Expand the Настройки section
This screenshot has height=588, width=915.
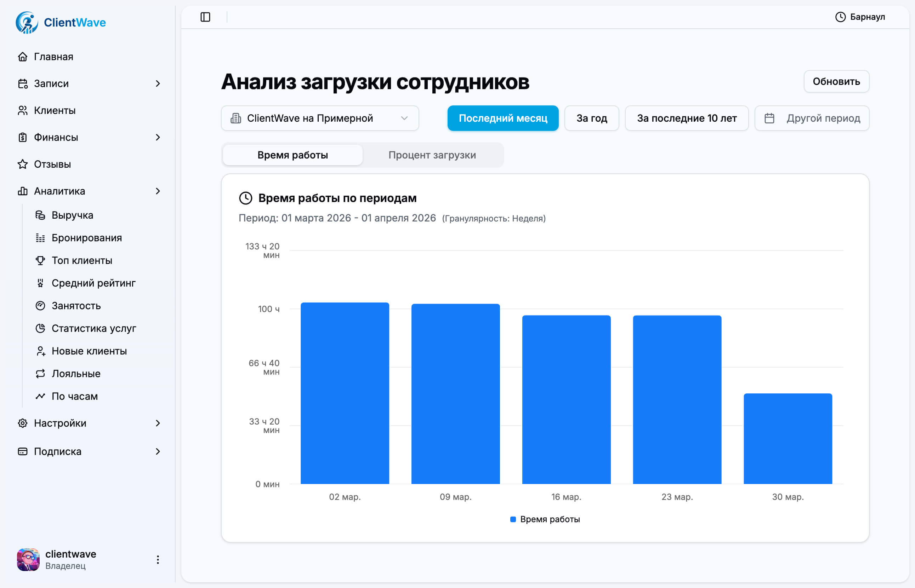59,423
